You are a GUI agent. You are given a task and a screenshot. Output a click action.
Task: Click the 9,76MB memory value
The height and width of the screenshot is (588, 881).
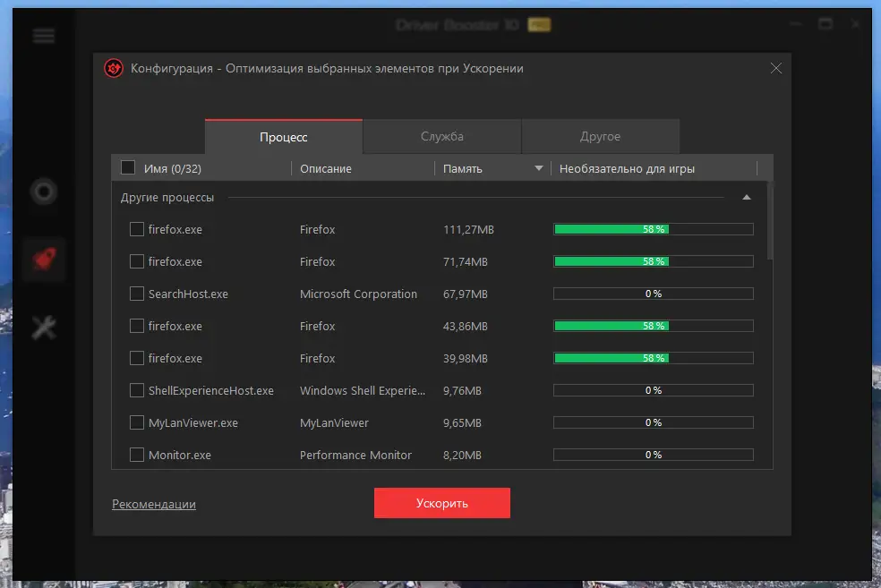(462, 391)
